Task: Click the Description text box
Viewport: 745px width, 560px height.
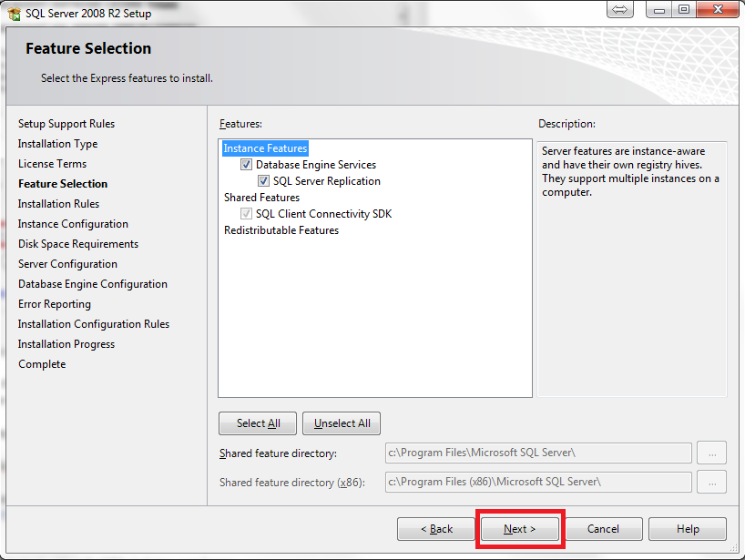Action: pos(632,269)
